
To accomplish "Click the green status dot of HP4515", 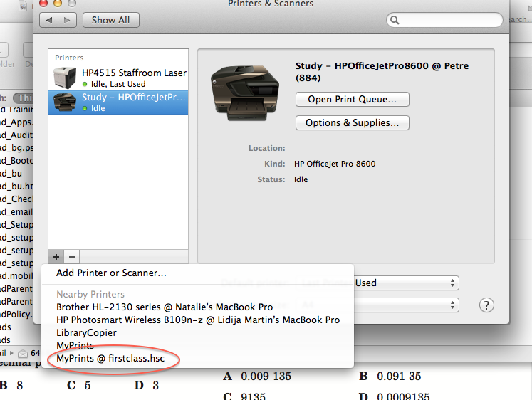I will [85, 85].
